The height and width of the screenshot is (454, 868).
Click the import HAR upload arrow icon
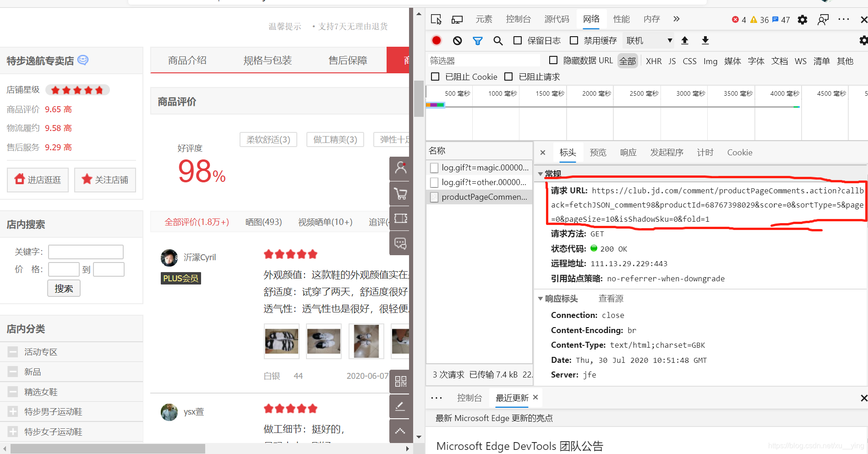coord(685,40)
